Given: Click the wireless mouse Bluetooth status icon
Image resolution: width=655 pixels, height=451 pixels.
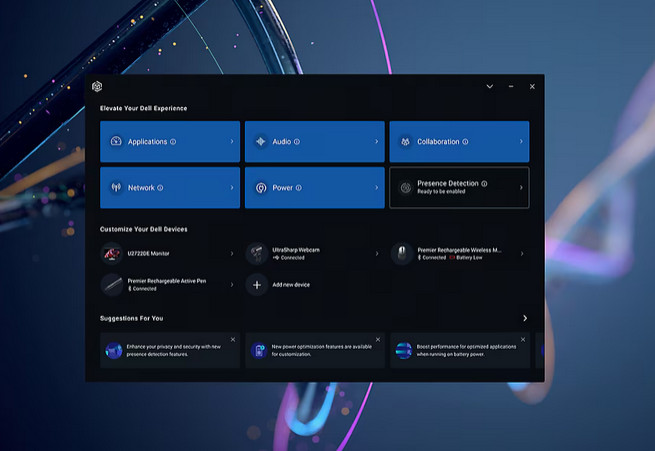Looking at the screenshot, I should [419, 258].
